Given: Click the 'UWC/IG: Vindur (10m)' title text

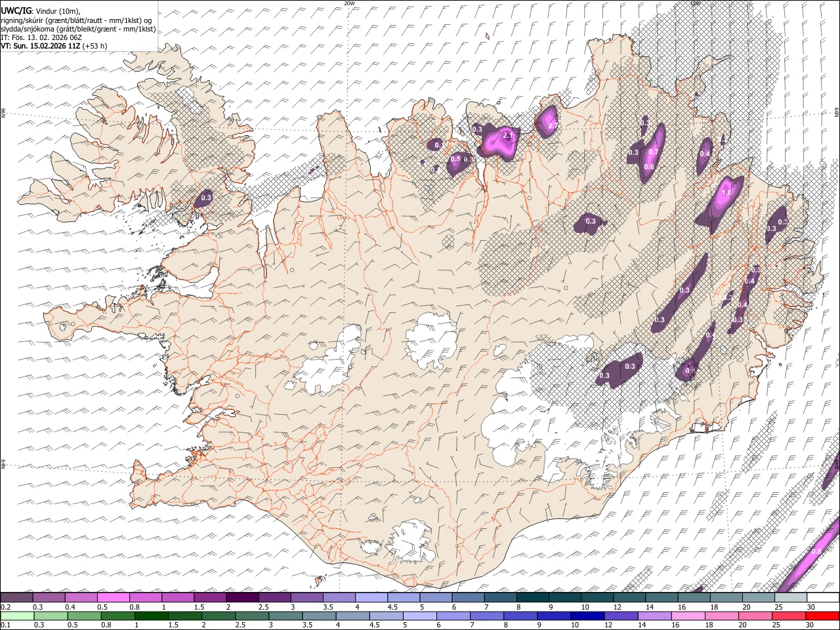Looking at the screenshot, I should click(x=41, y=11).
